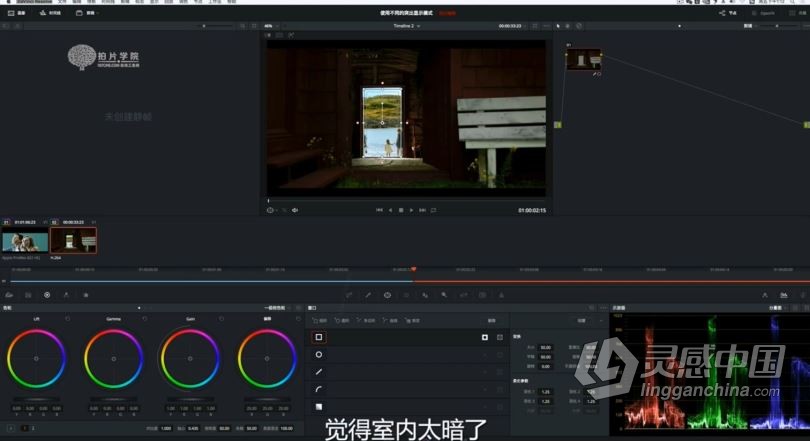Open the Nodes panel button
The image size is (810, 441).
click(x=727, y=13)
